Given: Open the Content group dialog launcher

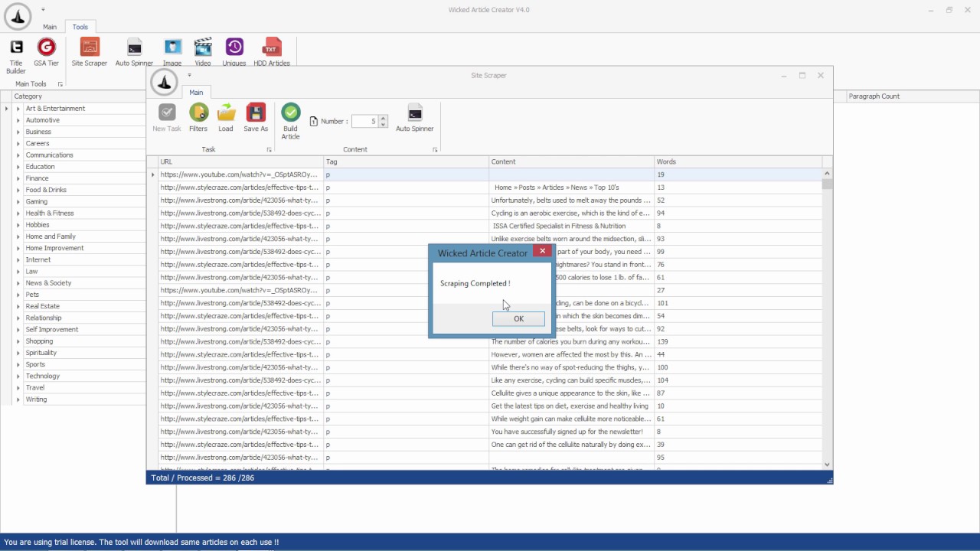Looking at the screenshot, I should pos(435,150).
